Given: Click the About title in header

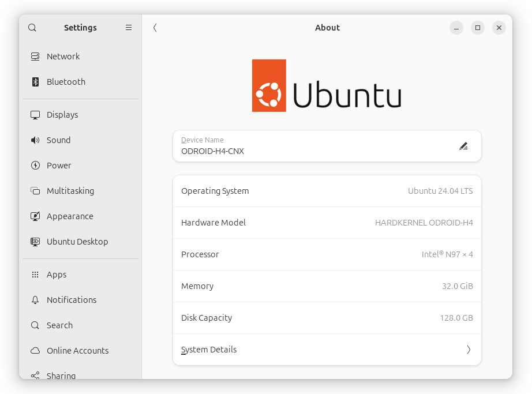Looking at the screenshot, I should pyautogui.click(x=327, y=28).
